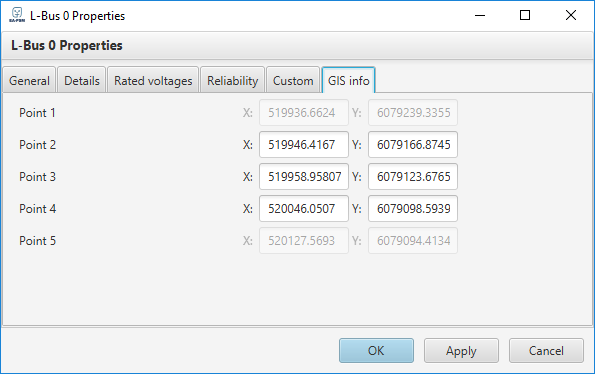
Task: Focus the Point 3 X field
Action: 304,176
